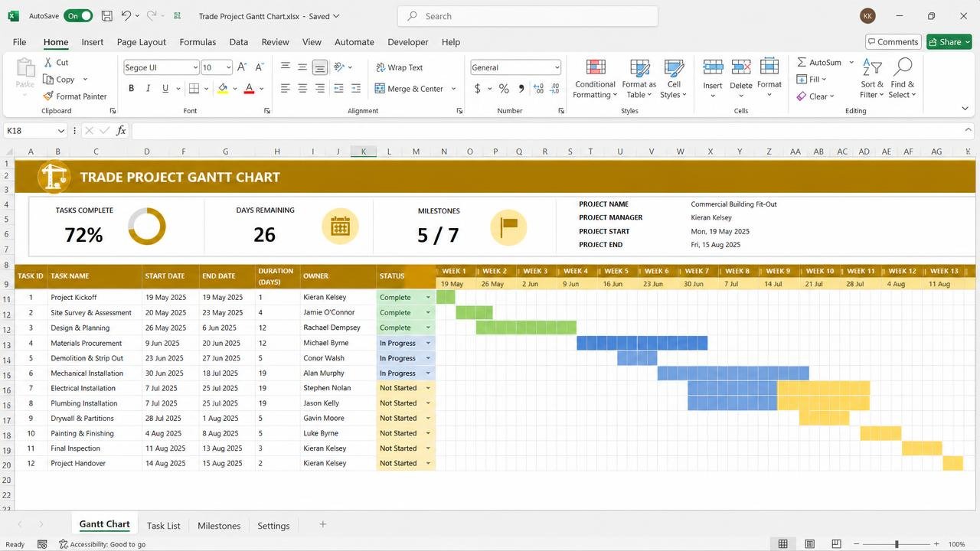
Task: Open account profile KK avatar
Action: click(x=867, y=16)
